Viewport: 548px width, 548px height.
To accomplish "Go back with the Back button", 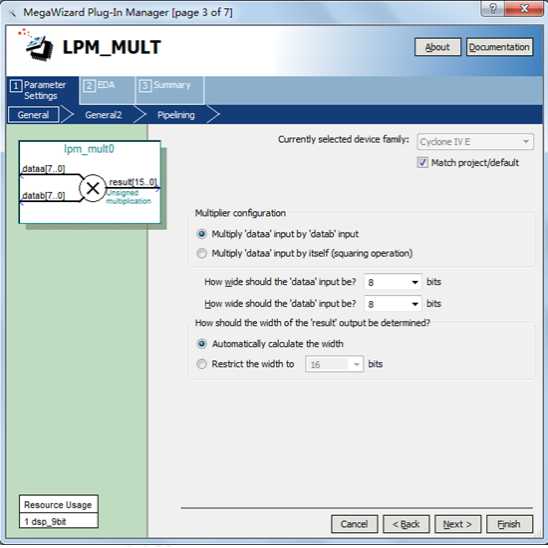I will [406, 524].
